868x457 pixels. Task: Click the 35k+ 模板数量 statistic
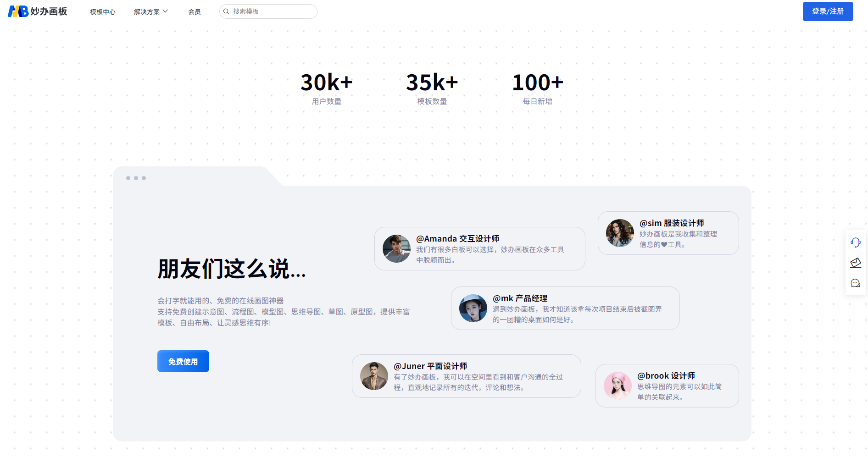(432, 88)
